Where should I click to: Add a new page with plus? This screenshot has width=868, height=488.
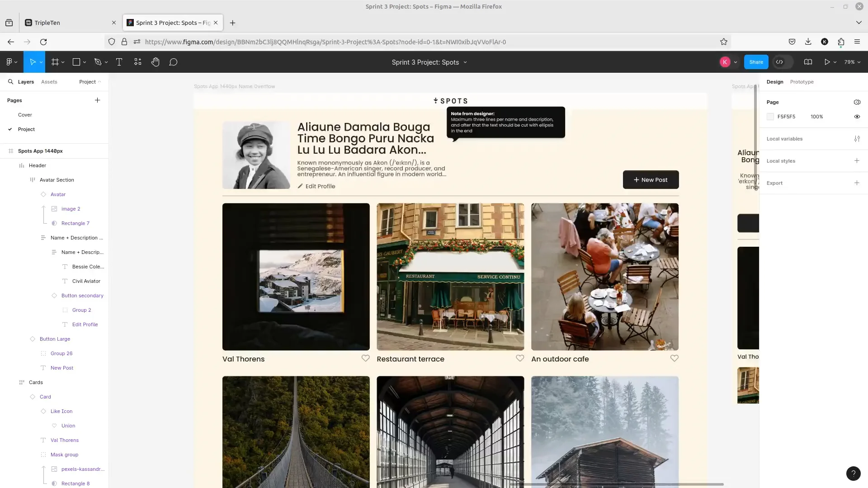click(97, 100)
